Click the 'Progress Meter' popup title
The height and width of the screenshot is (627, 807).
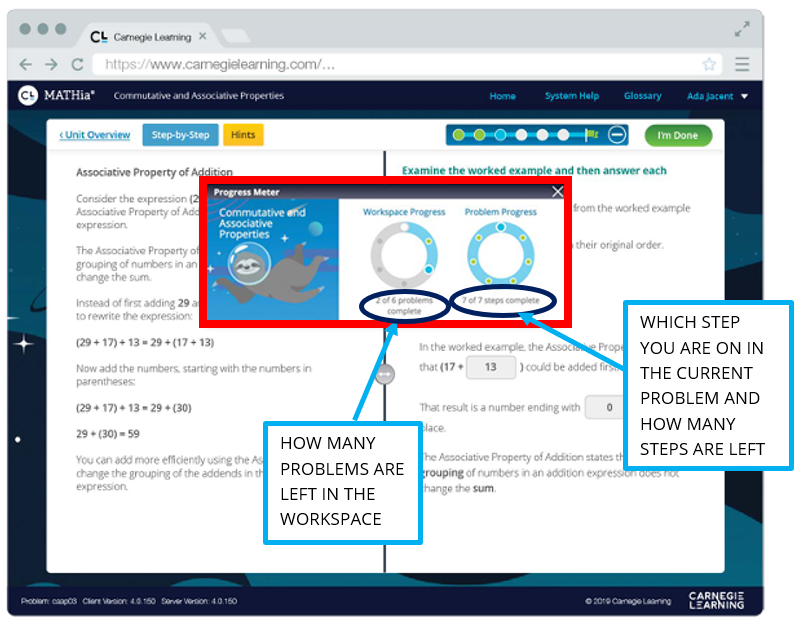pos(246,192)
